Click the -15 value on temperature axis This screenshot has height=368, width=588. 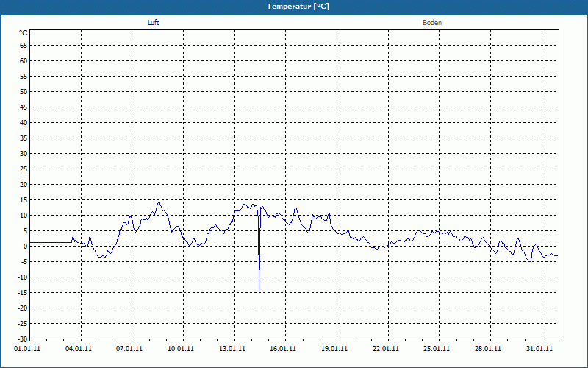tap(23, 292)
